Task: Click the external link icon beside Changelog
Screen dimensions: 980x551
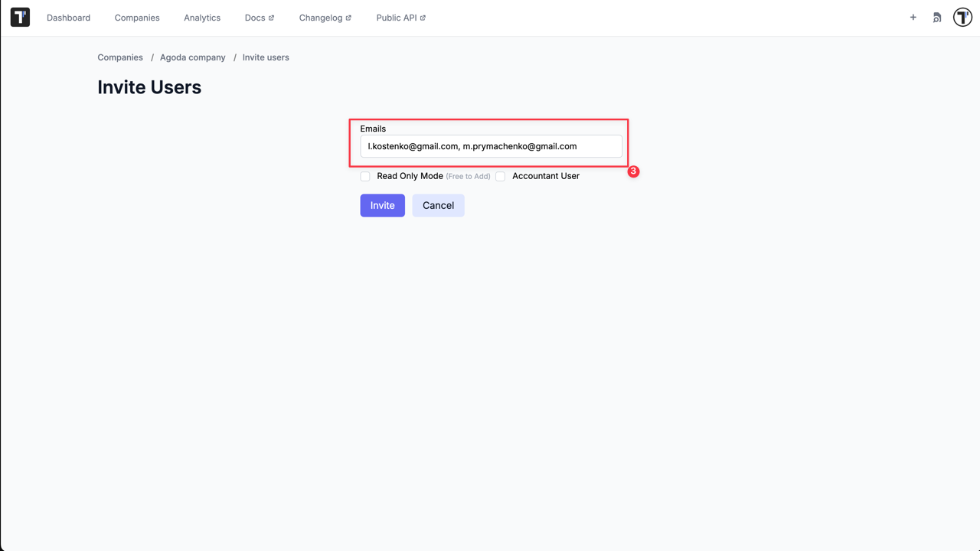Action: click(349, 16)
